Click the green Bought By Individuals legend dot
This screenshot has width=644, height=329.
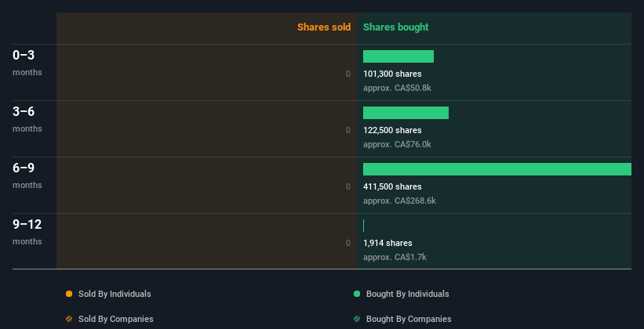(x=357, y=294)
